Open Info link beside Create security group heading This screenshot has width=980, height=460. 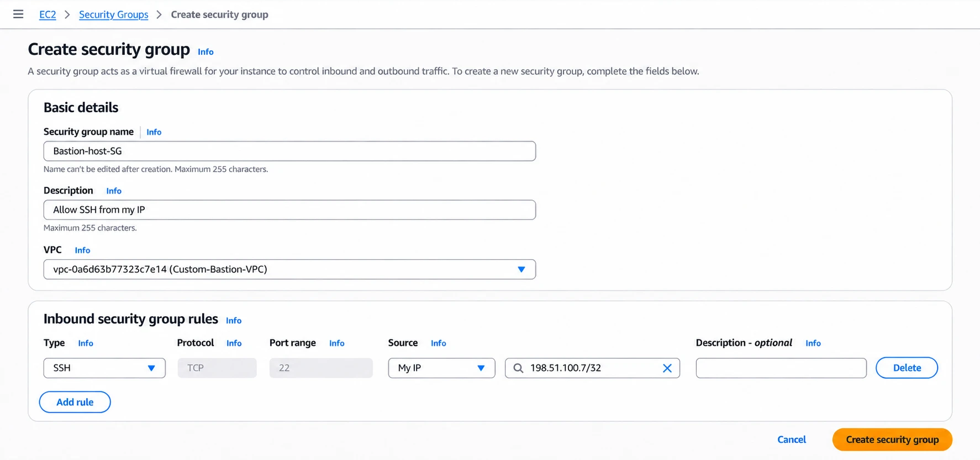(206, 51)
